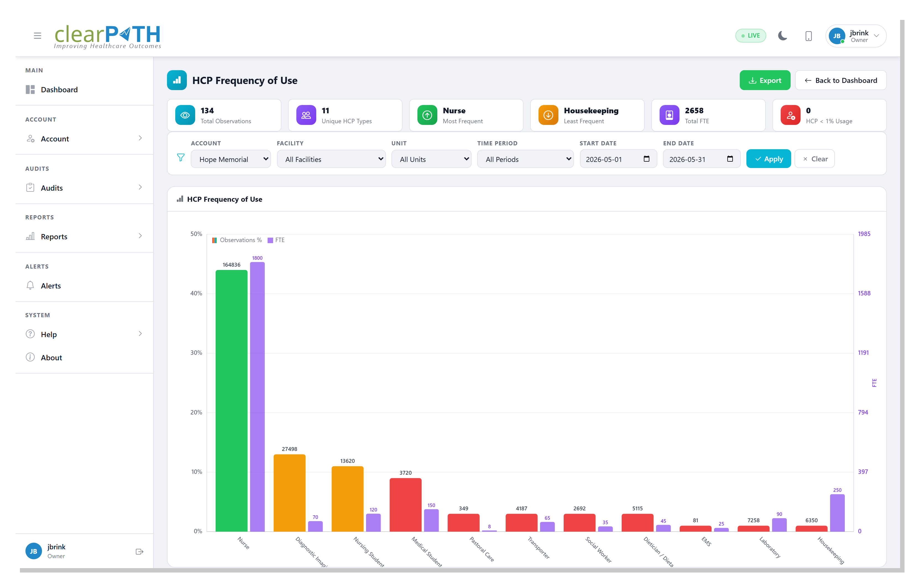This screenshot has width=920, height=588.
Task: Click the JB avatar in sidebar footer
Action: tap(34, 551)
